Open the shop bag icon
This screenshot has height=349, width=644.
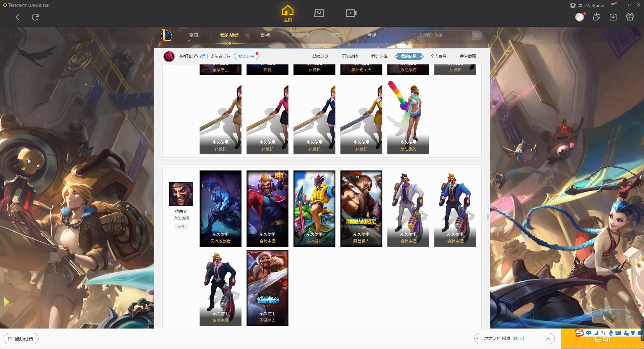[x=319, y=13]
